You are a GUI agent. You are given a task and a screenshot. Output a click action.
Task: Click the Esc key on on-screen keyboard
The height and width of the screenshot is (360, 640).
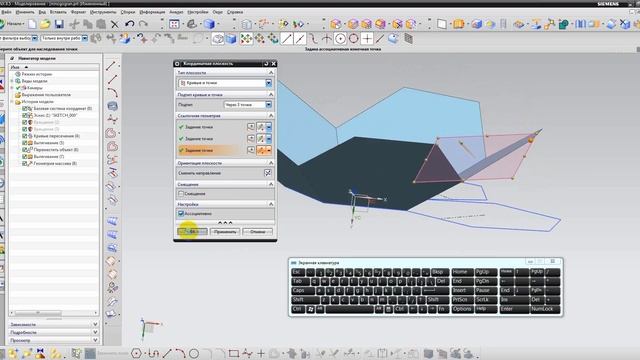(298, 272)
